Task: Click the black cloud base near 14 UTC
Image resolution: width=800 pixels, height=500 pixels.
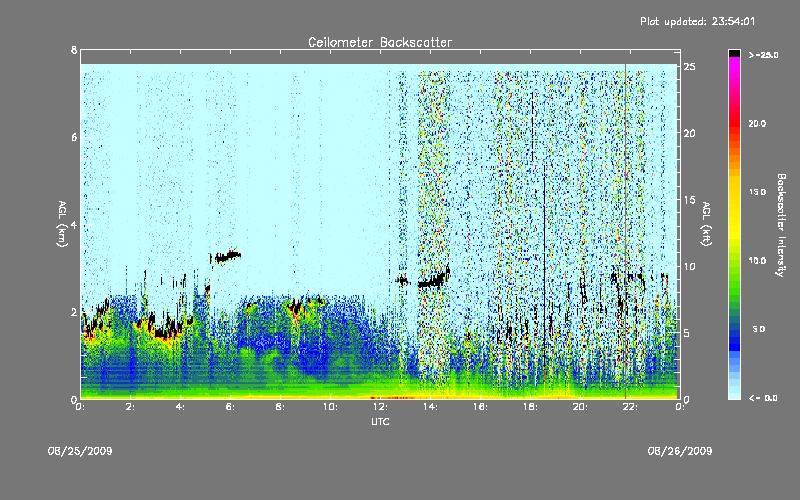Action: click(x=435, y=280)
